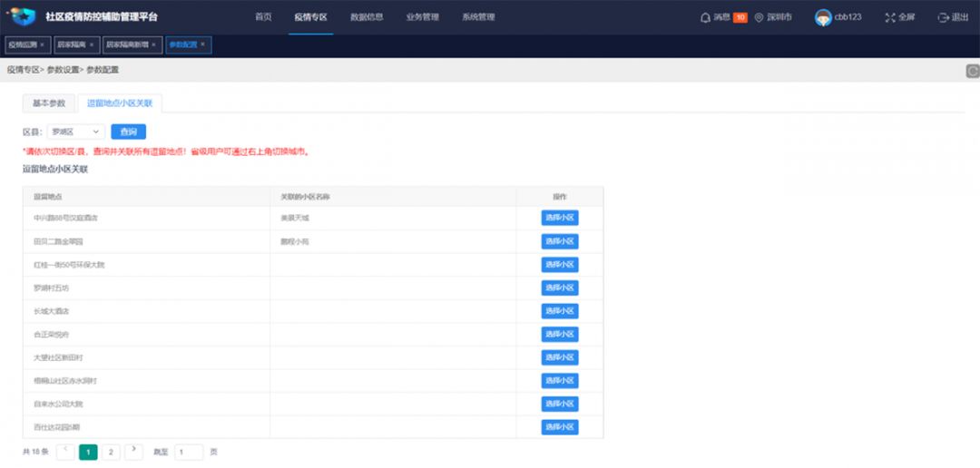
Task: Click the platform shield logo icon
Action: [22, 17]
